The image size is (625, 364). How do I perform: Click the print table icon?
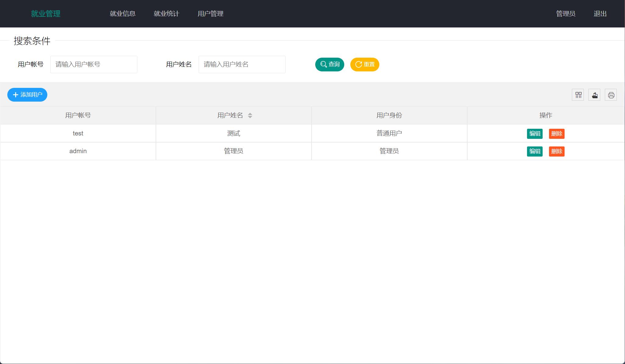(x=611, y=95)
